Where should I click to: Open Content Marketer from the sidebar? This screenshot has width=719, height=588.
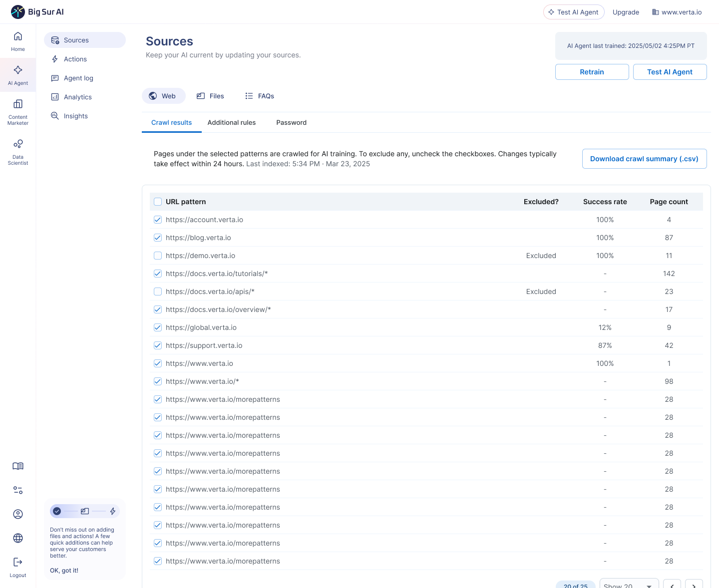click(x=18, y=111)
